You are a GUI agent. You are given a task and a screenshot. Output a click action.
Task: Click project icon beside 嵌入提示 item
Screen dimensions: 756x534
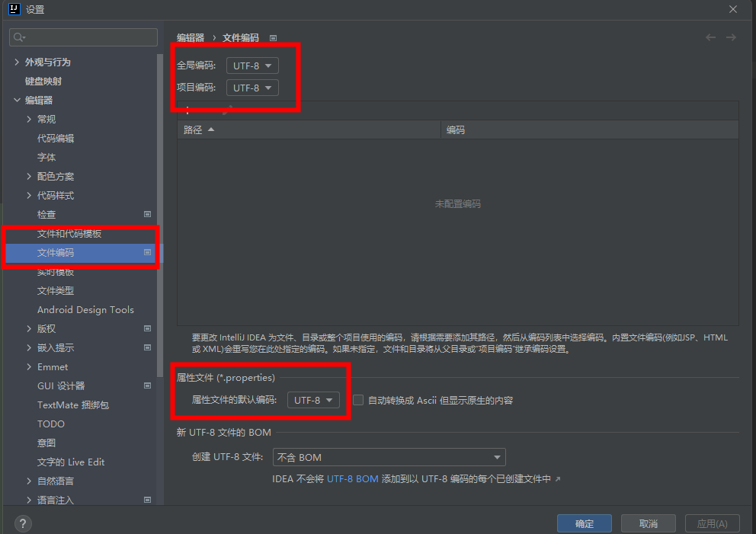pos(148,347)
